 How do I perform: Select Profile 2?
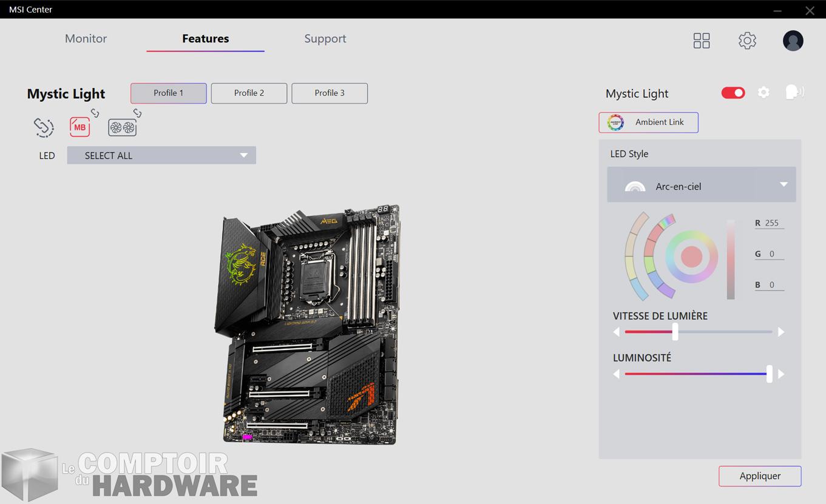tap(249, 93)
